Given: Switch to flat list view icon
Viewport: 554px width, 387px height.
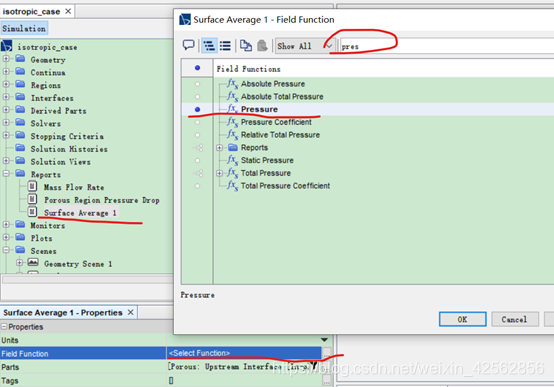Looking at the screenshot, I should [225, 46].
